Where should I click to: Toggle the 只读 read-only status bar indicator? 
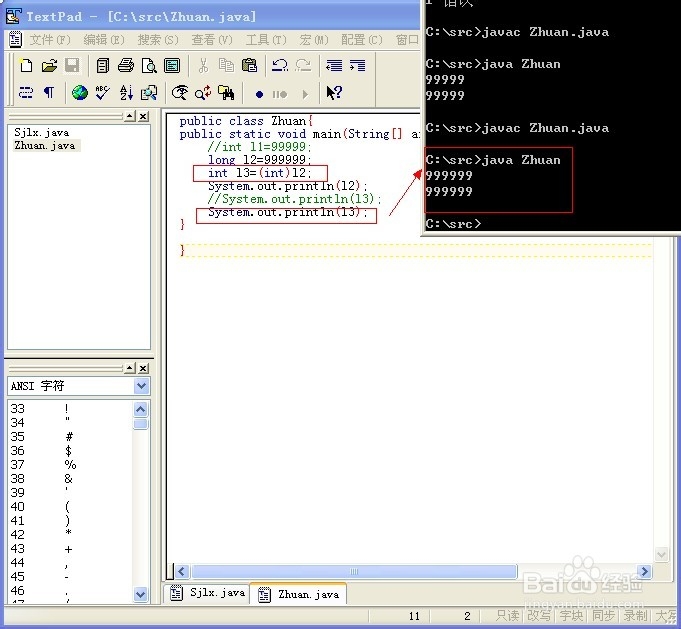click(507, 616)
